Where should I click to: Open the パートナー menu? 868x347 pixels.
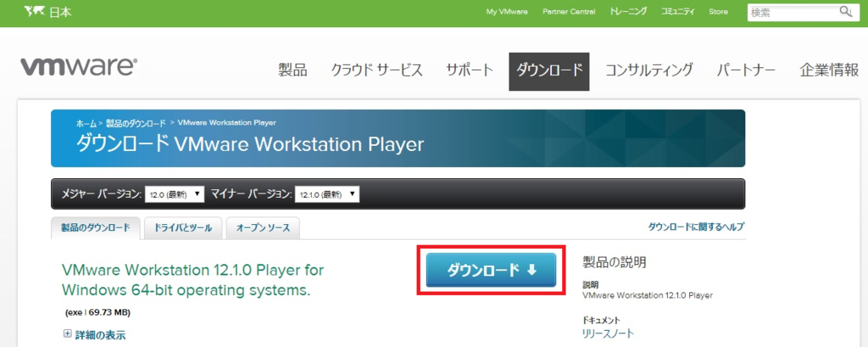(x=746, y=70)
